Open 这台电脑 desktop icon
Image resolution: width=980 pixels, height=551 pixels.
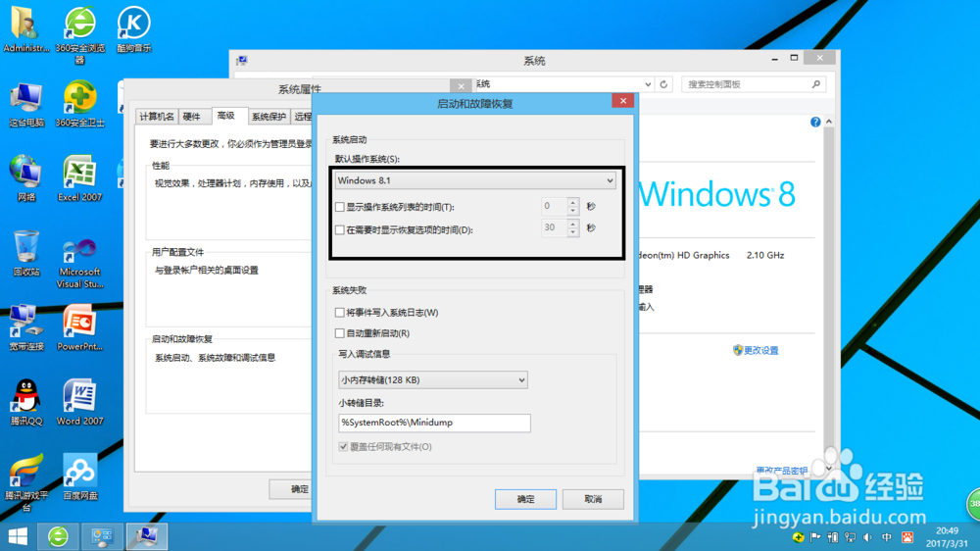pyautogui.click(x=26, y=104)
